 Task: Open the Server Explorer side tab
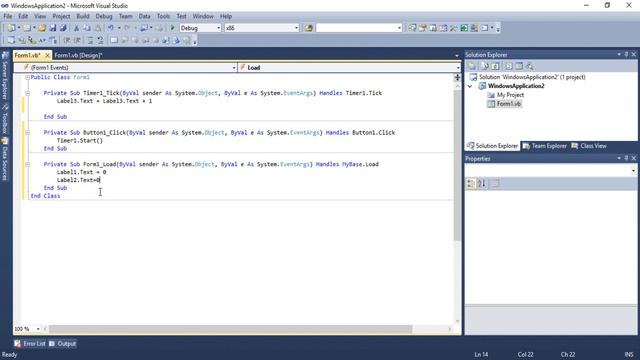point(5,76)
